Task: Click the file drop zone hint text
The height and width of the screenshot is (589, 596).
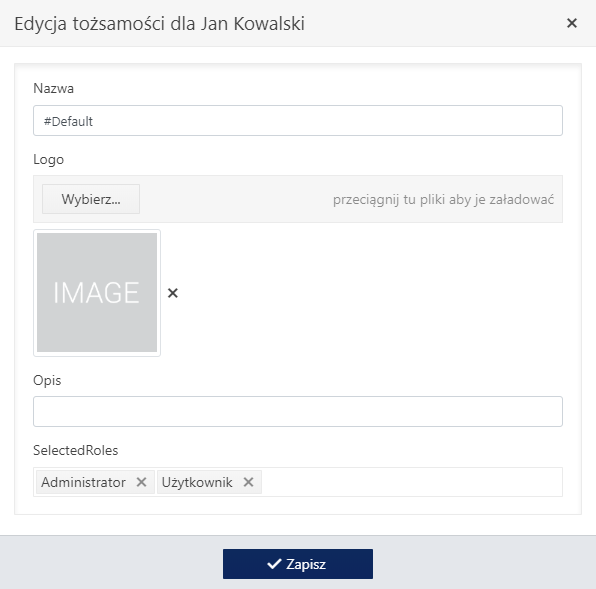Action: [x=443, y=199]
